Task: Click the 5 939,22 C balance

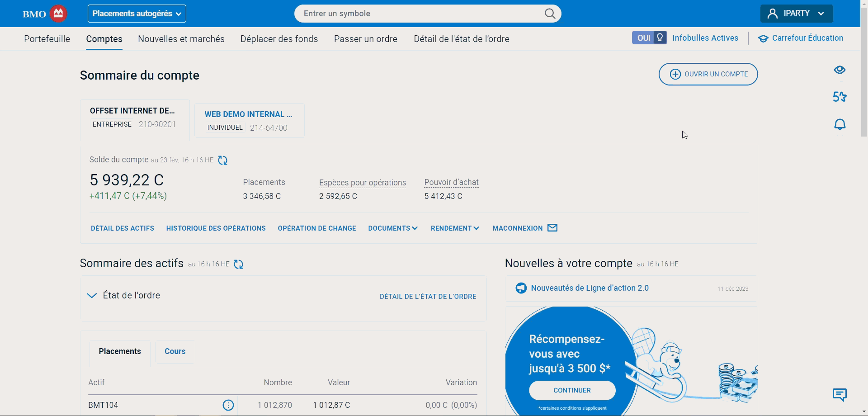Action: (127, 180)
